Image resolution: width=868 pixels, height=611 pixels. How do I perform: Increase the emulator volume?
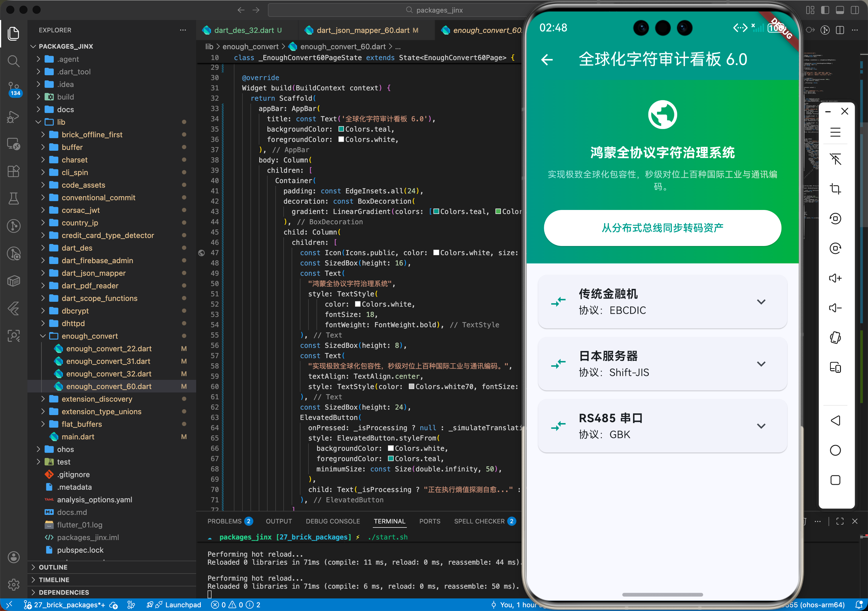point(836,278)
